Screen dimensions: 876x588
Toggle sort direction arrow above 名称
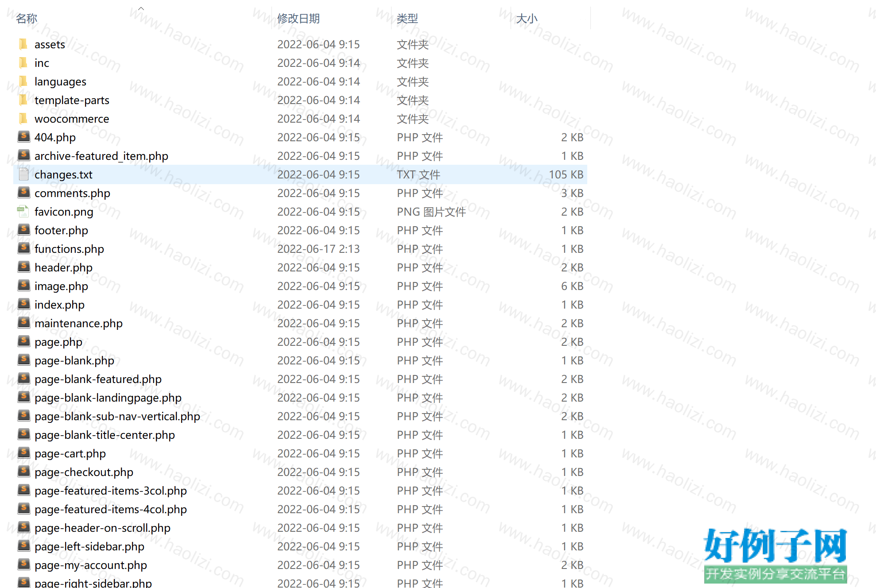[x=141, y=8]
